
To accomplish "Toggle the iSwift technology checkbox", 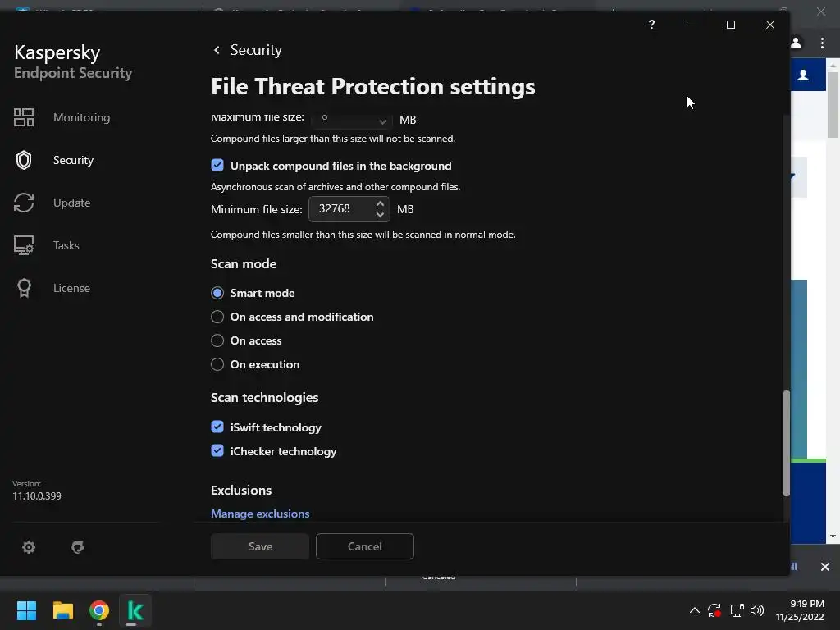I will 217,427.
